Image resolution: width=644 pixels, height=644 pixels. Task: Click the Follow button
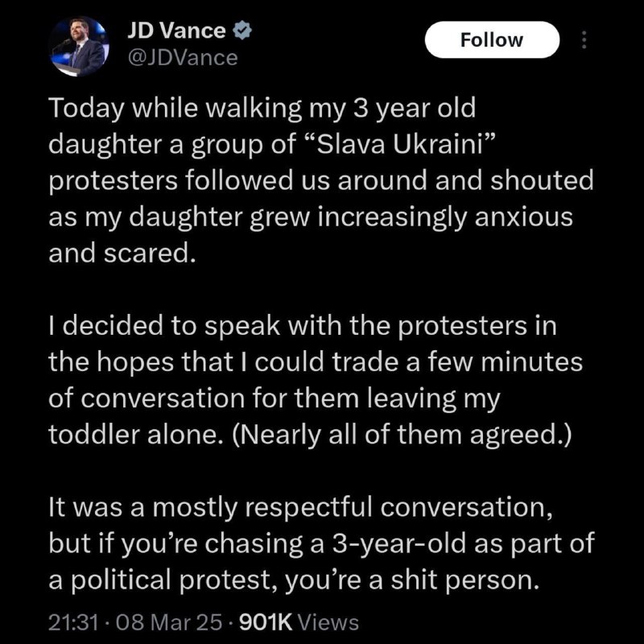(492, 39)
